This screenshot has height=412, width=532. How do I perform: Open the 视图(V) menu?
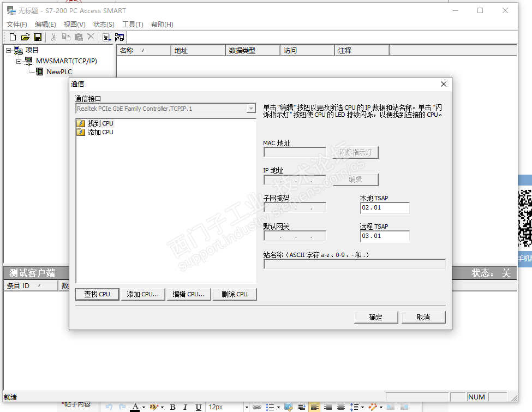[x=74, y=25]
